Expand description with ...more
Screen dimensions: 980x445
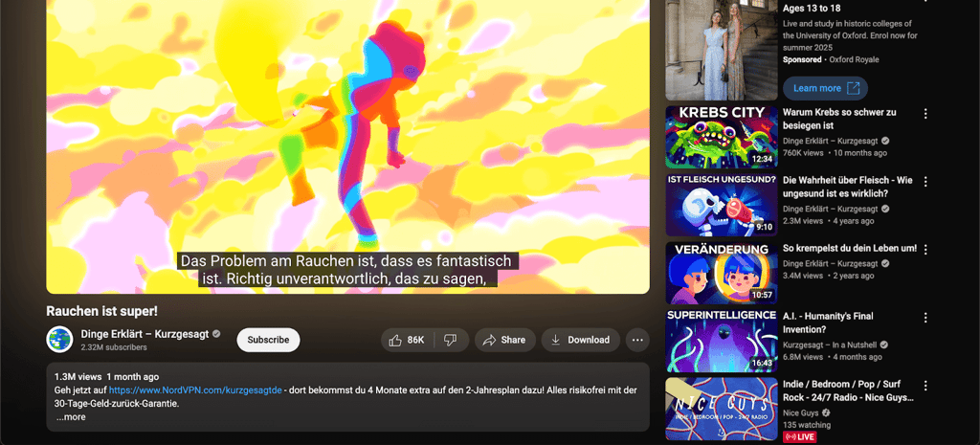(x=71, y=417)
